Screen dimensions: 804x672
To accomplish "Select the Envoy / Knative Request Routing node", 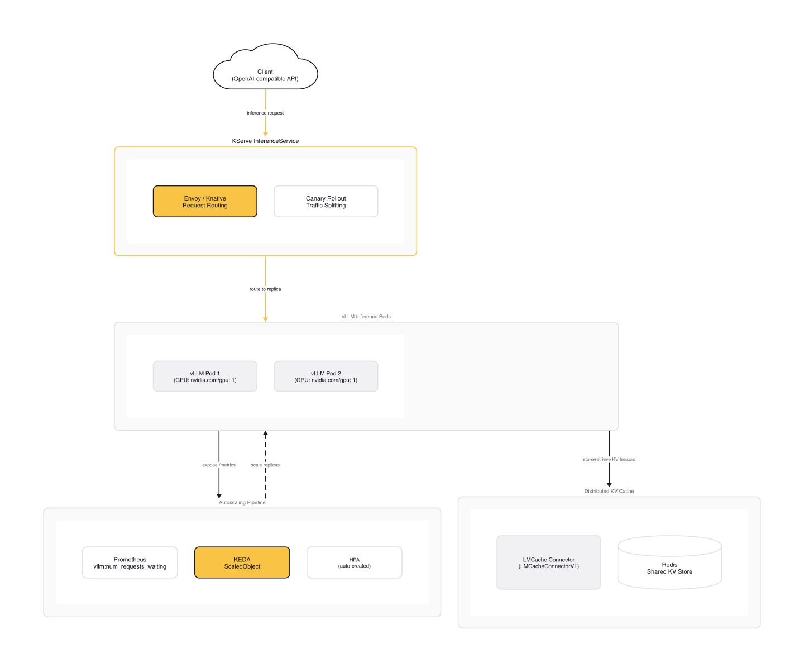I will pos(204,201).
